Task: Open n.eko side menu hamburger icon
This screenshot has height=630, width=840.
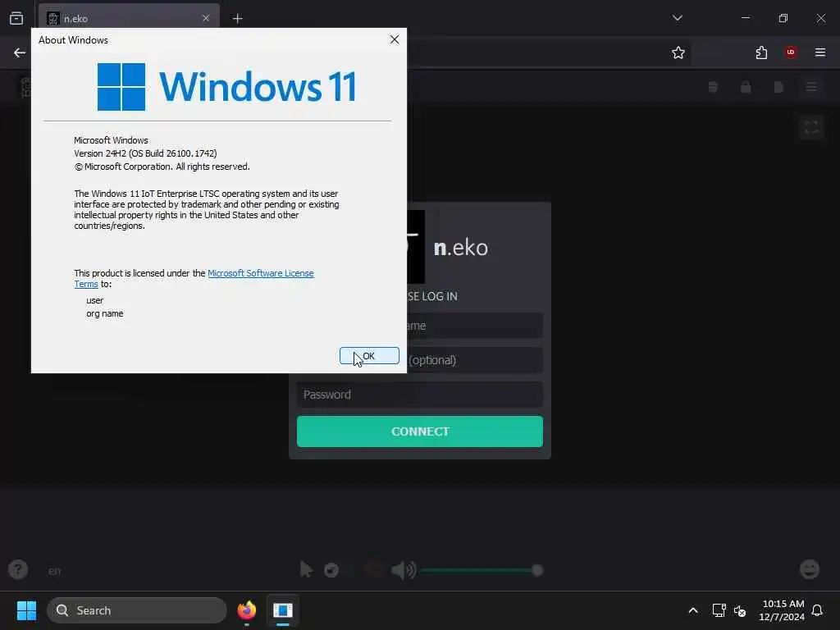Action: 811,87
